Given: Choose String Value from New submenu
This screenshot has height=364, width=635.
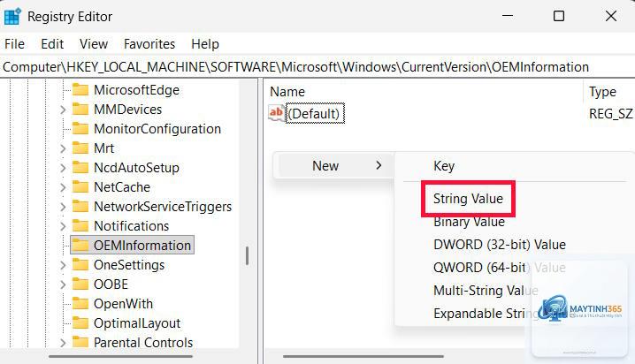Looking at the screenshot, I should [x=468, y=199].
